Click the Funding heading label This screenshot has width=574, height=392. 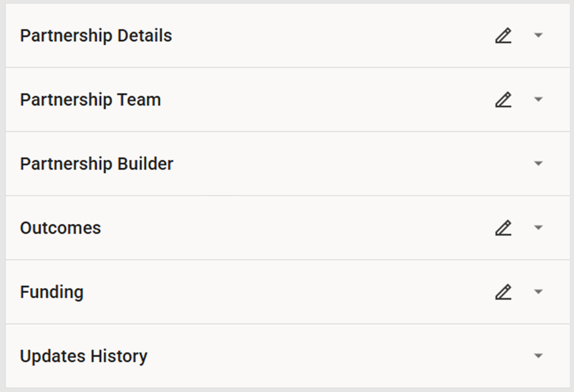pos(52,292)
